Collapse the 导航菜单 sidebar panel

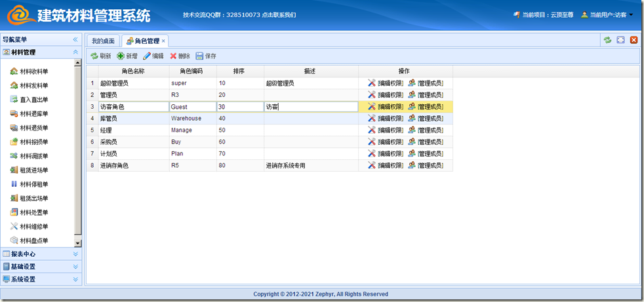pos(75,39)
